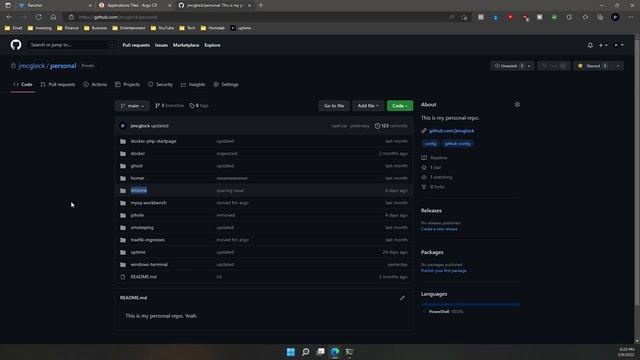
Task: Open the windows-terminal folder
Action: tap(149, 264)
